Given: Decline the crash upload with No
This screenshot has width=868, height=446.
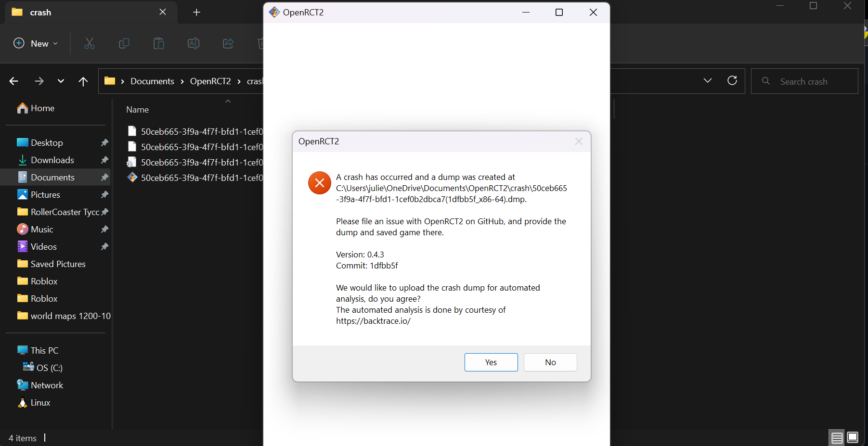Looking at the screenshot, I should (x=550, y=362).
